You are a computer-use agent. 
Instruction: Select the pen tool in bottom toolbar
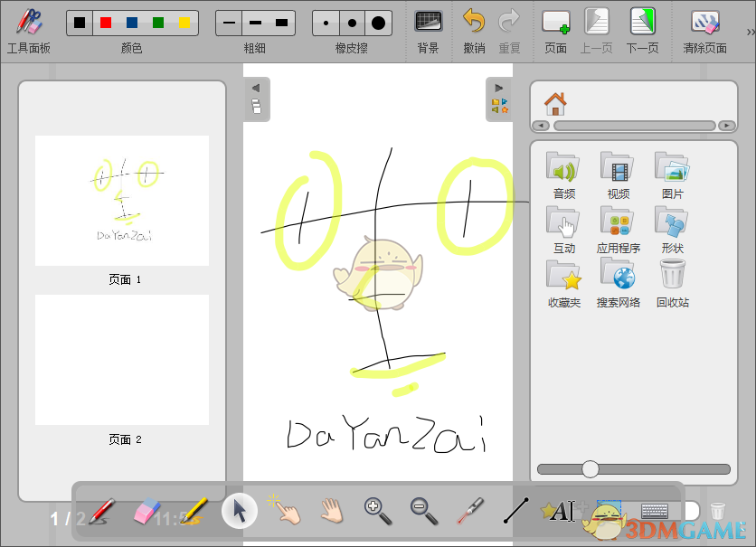pyautogui.click(x=99, y=511)
